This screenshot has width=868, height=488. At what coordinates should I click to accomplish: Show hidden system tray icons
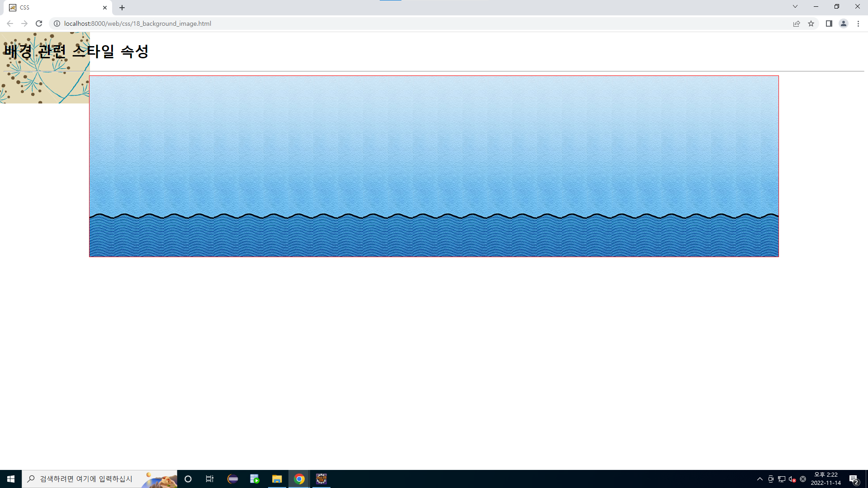(760, 479)
